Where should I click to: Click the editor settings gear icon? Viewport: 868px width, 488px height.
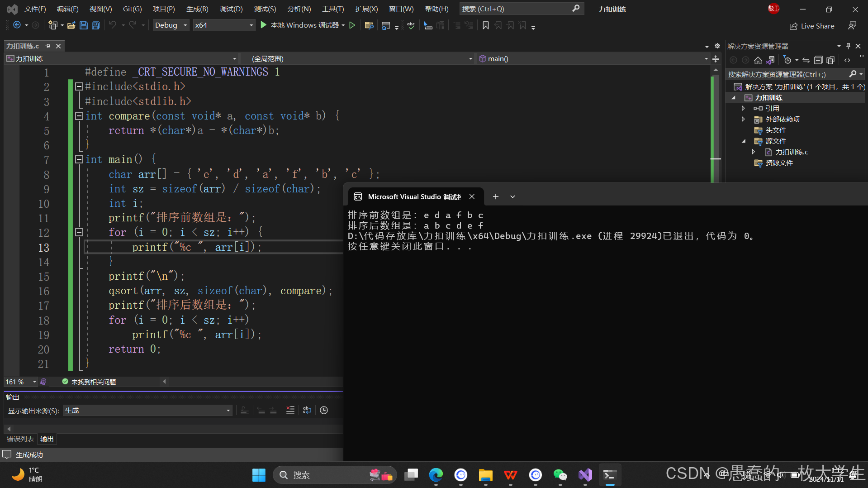[717, 46]
